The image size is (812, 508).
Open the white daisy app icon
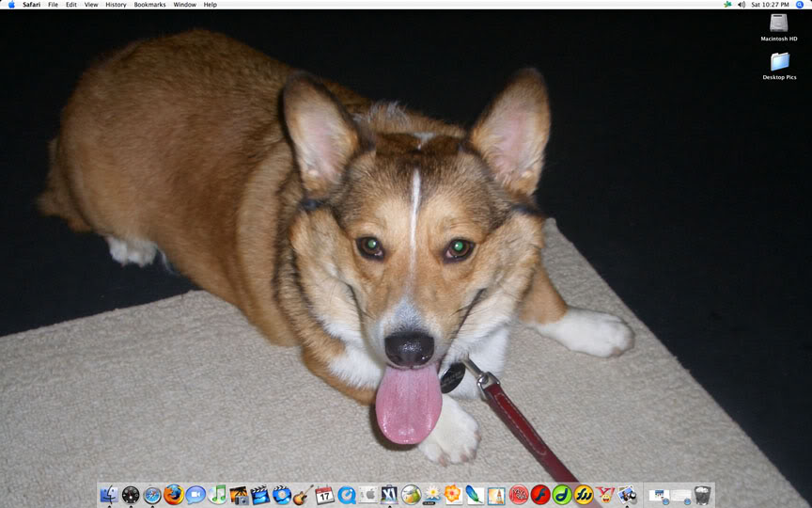[x=432, y=495]
